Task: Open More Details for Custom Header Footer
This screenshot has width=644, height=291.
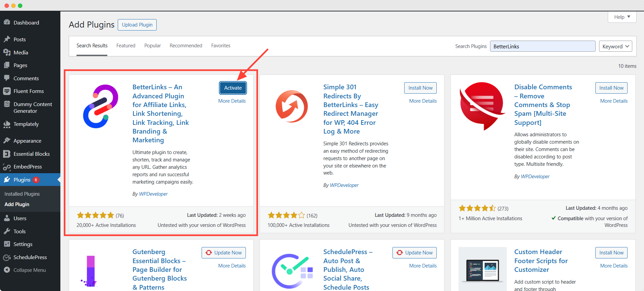Action: tap(614, 266)
